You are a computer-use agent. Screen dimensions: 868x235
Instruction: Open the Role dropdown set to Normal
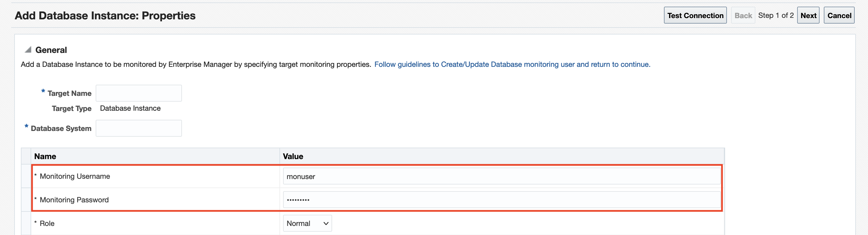point(307,224)
